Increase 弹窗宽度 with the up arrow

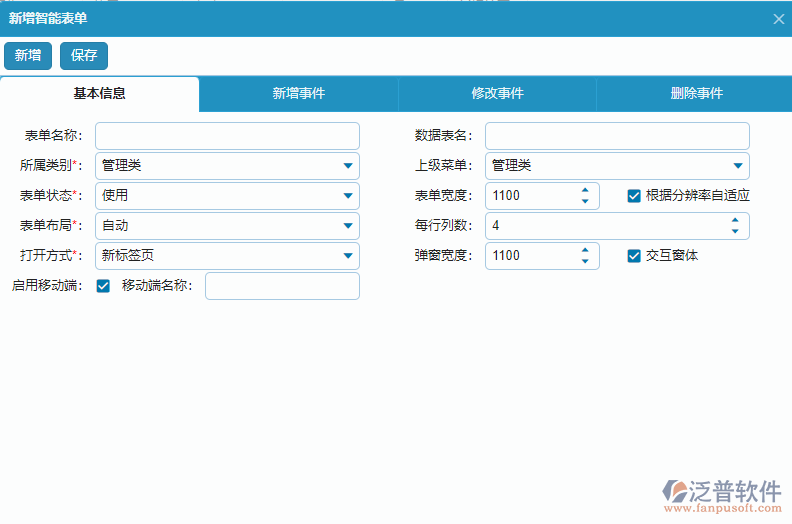tap(585, 250)
